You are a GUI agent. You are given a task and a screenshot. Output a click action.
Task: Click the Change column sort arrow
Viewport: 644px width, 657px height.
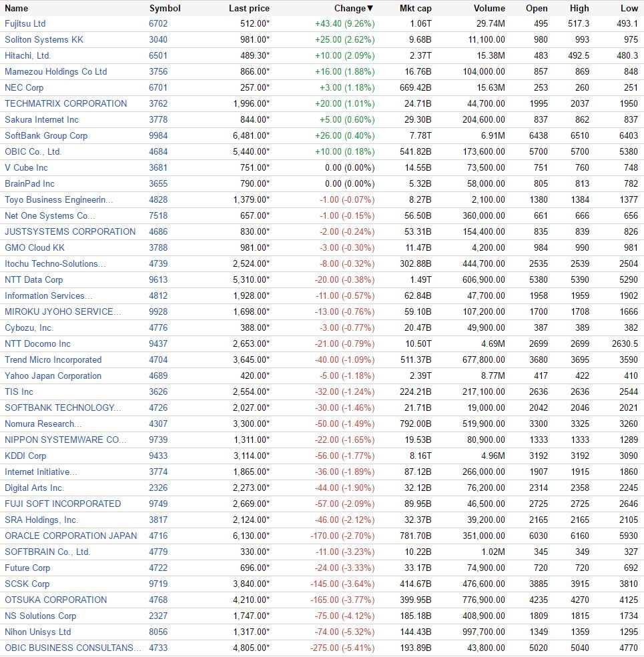(x=370, y=9)
